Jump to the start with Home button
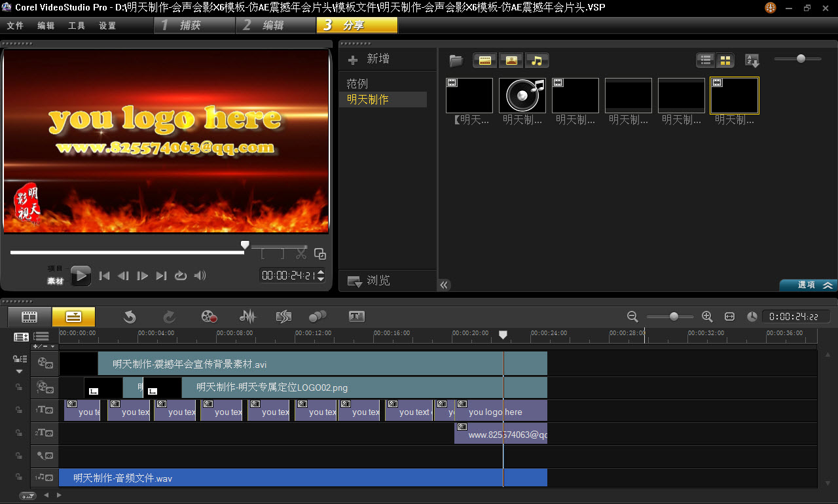The image size is (838, 504). coord(105,276)
